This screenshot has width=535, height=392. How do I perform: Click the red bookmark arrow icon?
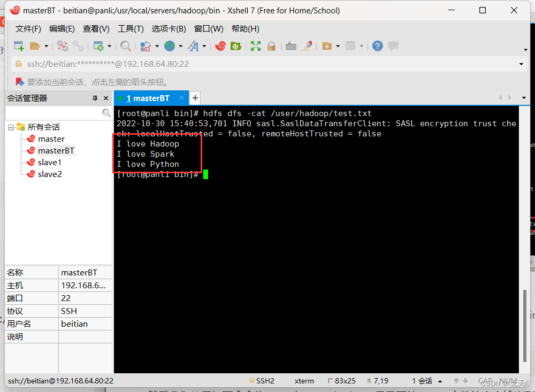click(x=19, y=82)
